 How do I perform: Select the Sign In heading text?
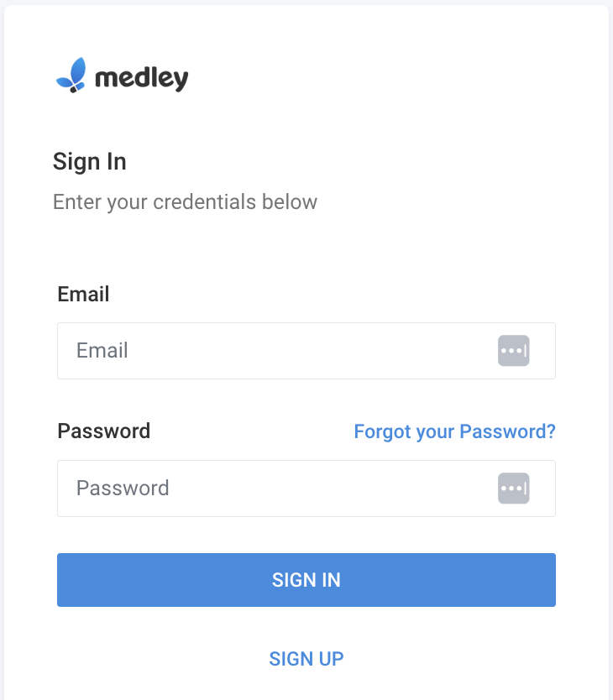[89, 161]
